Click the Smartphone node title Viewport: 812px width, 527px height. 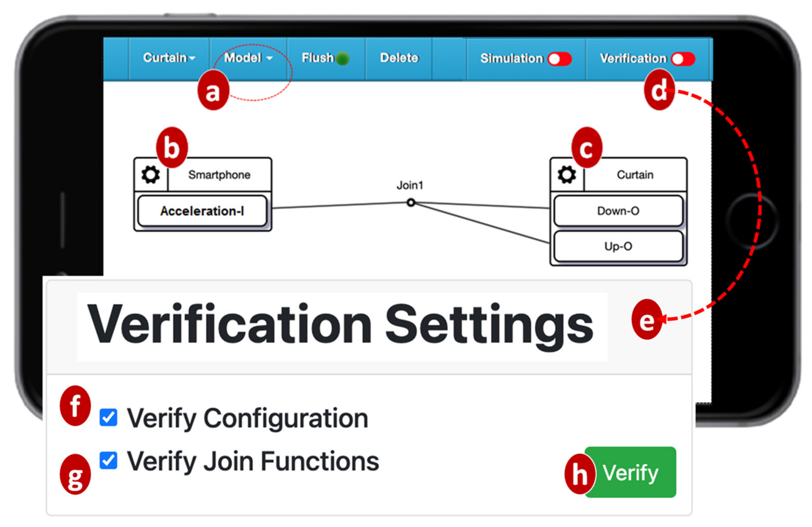point(219,175)
